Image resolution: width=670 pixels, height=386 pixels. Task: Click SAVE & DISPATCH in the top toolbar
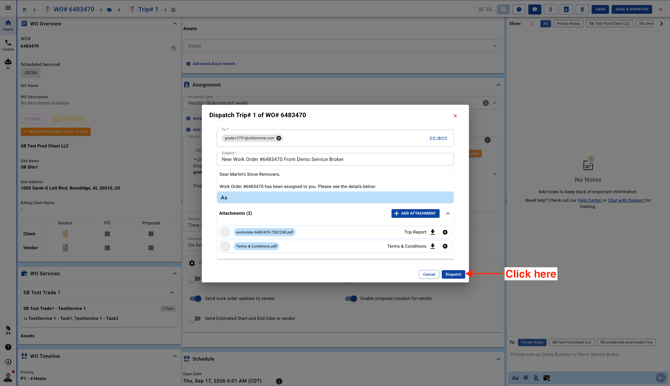click(x=632, y=9)
